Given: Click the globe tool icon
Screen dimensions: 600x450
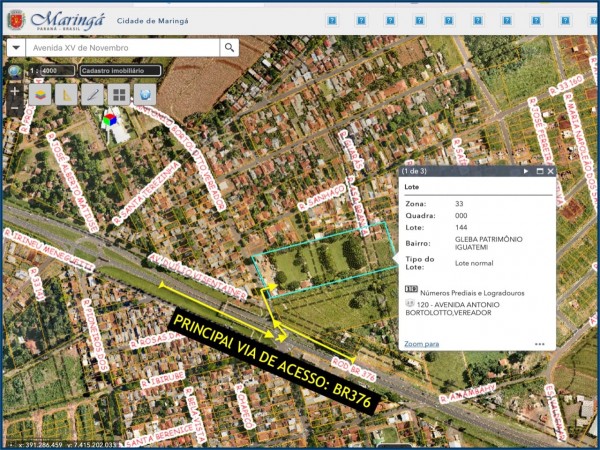Looking at the screenshot, I should click(x=145, y=94).
